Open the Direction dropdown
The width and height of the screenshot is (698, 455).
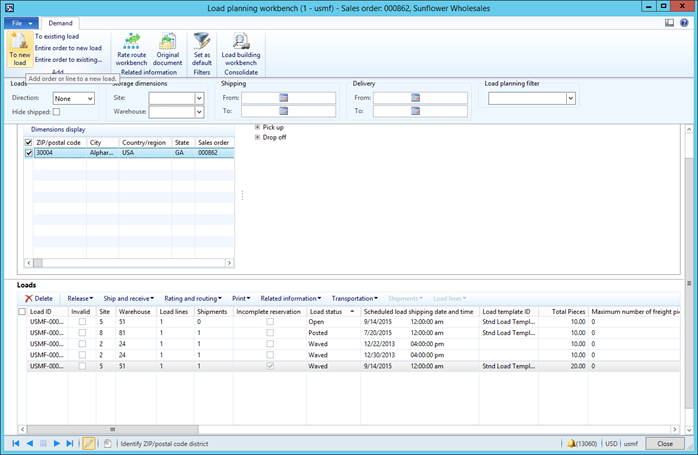point(89,98)
